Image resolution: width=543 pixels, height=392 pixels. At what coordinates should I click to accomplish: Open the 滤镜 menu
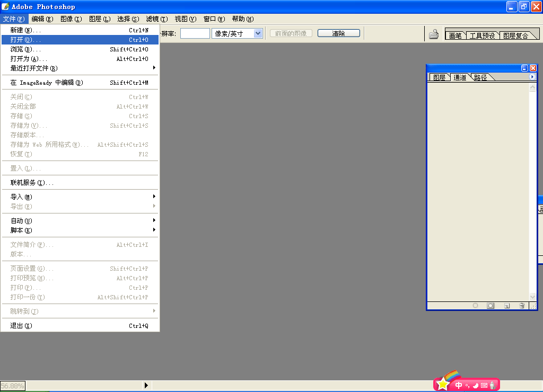(157, 19)
